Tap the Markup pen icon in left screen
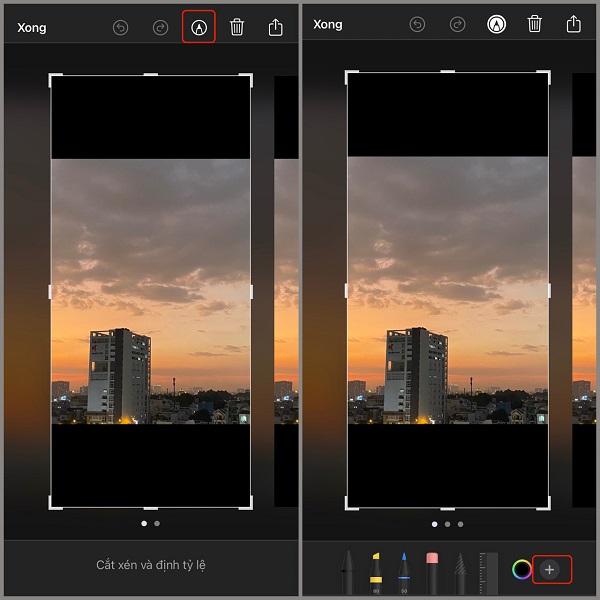Image resolution: width=600 pixels, height=600 pixels. (198, 27)
